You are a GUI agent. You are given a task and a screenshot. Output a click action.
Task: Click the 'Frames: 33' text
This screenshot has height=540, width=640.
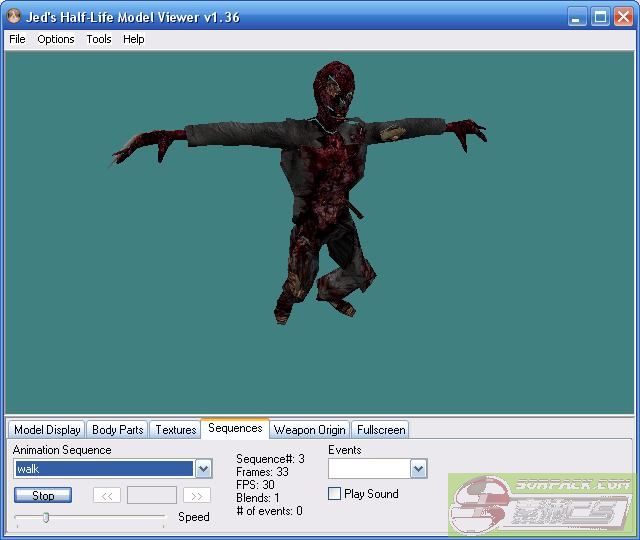point(262,472)
